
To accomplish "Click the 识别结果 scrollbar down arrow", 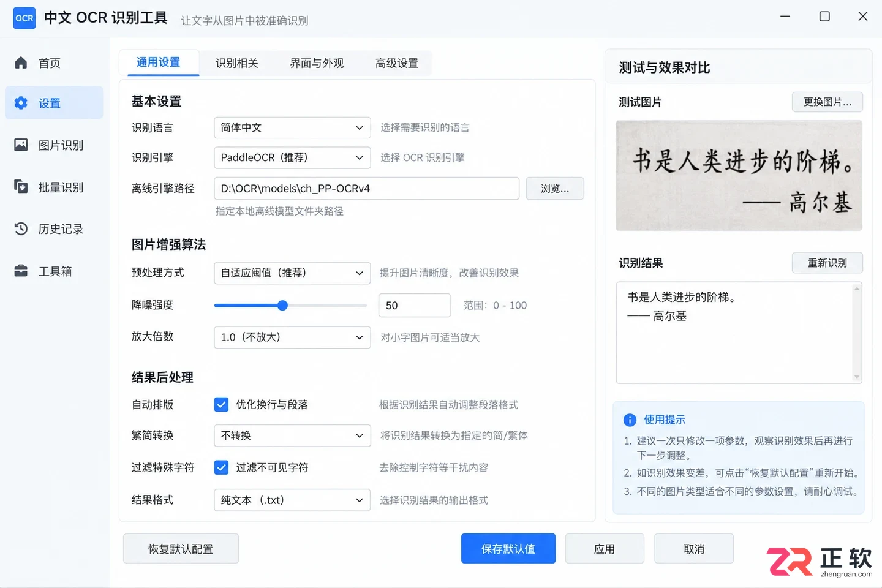I will point(857,377).
